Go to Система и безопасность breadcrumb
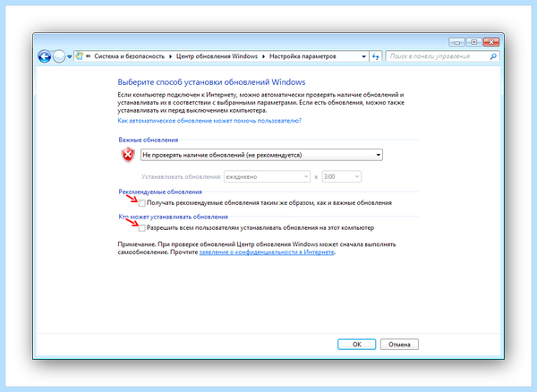 130,56
